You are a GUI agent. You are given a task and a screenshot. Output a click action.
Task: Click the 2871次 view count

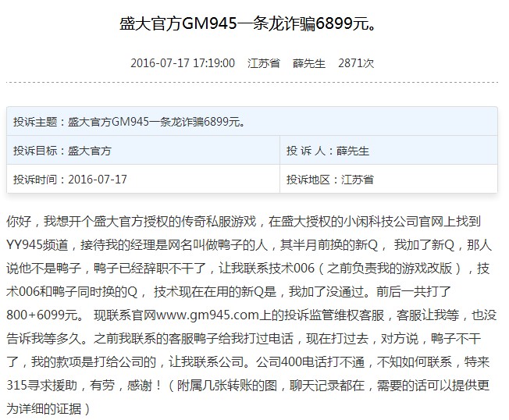pyautogui.click(x=356, y=63)
